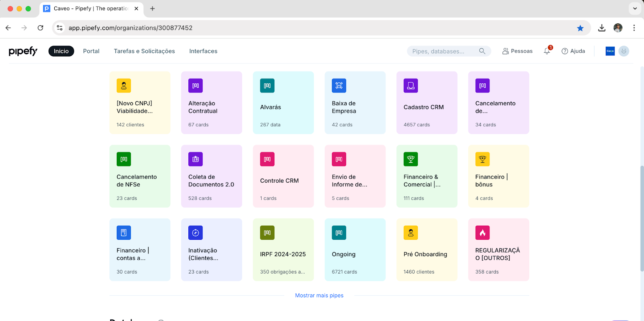The height and width of the screenshot is (321, 644).
Task: Click the Cadastro CRM purple icon
Action: click(x=411, y=86)
